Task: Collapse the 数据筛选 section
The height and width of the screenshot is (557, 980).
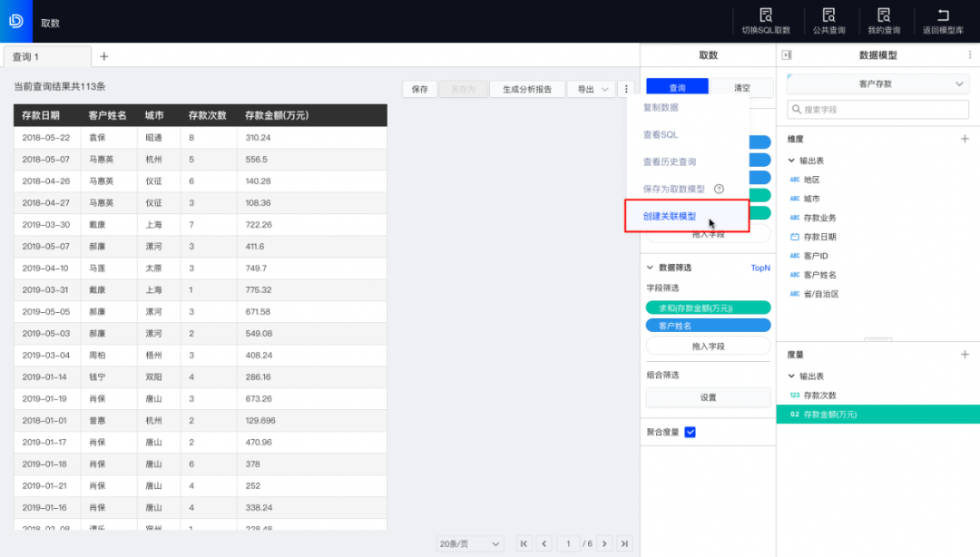Action: point(650,268)
